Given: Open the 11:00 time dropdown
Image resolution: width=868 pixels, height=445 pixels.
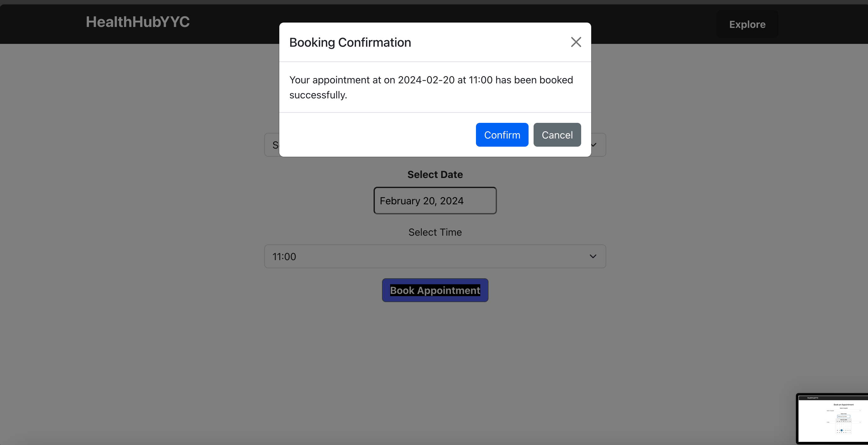Looking at the screenshot, I should [x=435, y=257].
